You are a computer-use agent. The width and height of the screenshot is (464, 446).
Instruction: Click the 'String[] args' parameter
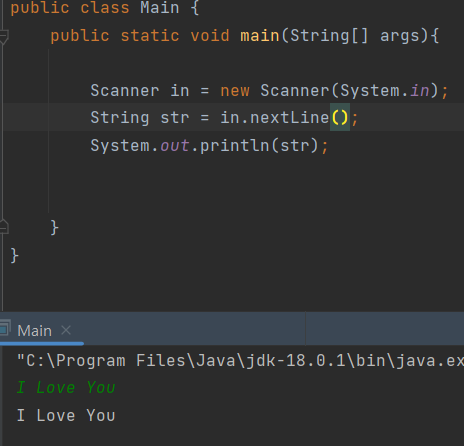pos(355,36)
